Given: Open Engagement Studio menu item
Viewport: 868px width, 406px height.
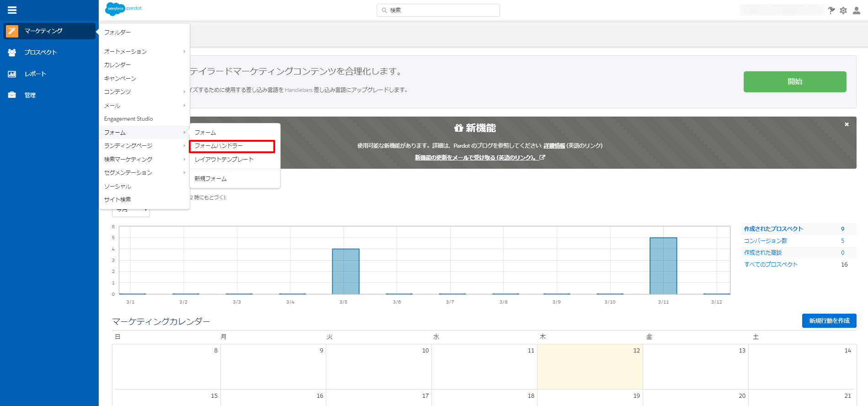Looking at the screenshot, I should 128,119.
